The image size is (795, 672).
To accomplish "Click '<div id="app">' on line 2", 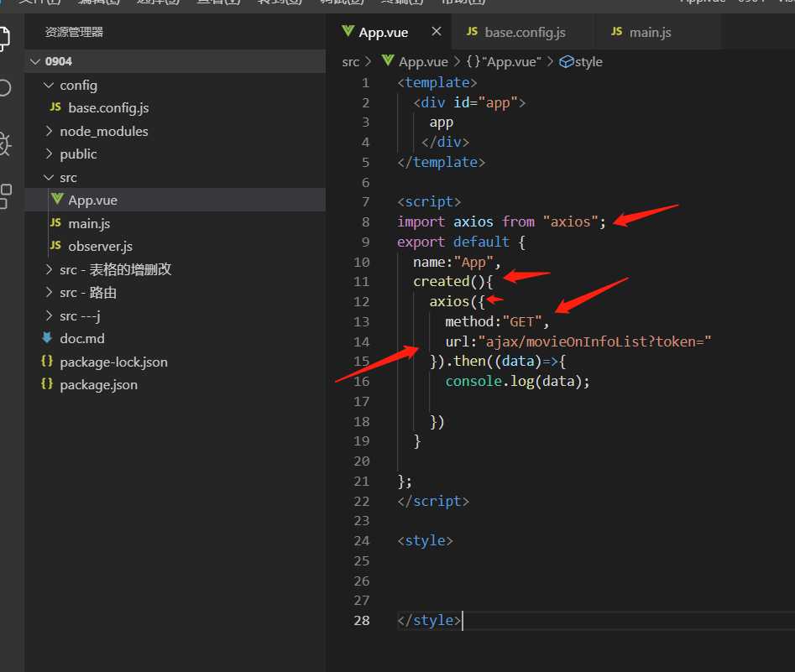I will coord(469,102).
